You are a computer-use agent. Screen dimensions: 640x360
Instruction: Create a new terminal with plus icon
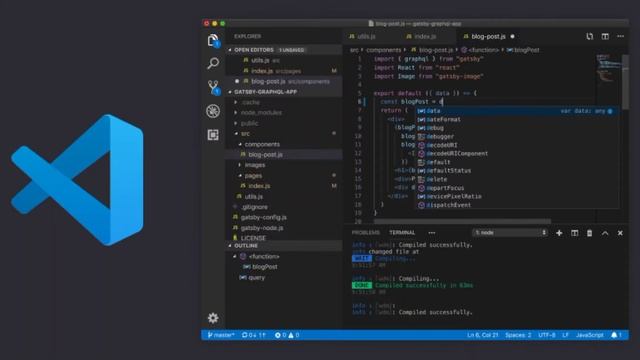[x=559, y=233]
